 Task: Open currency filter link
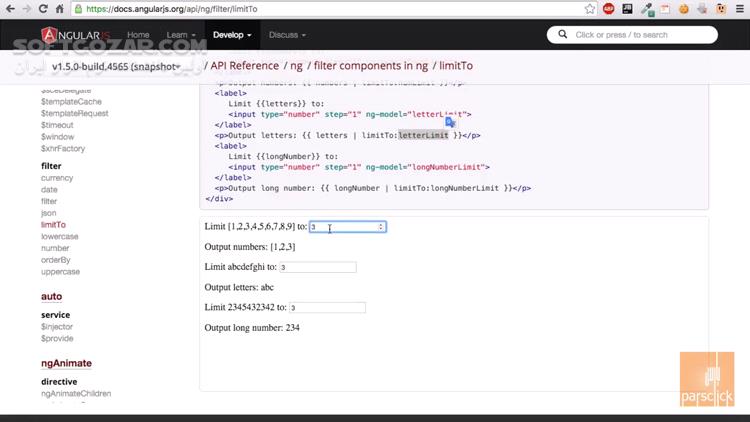click(57, 178)
